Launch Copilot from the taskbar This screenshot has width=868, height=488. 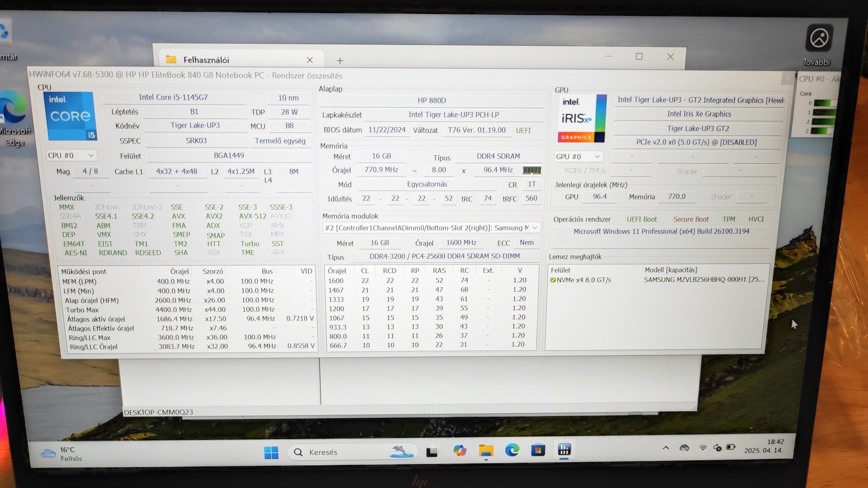459,451
